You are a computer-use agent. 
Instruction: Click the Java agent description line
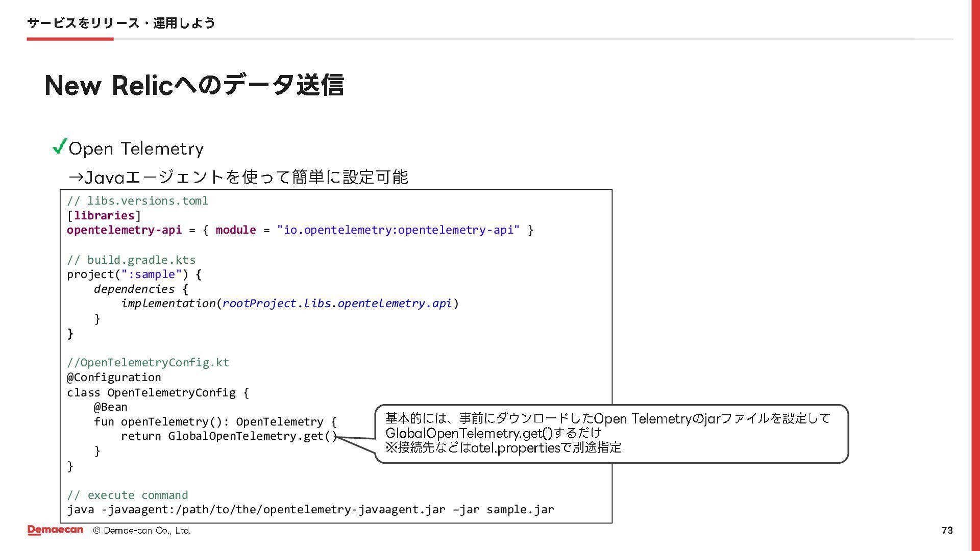click(238, 177)
